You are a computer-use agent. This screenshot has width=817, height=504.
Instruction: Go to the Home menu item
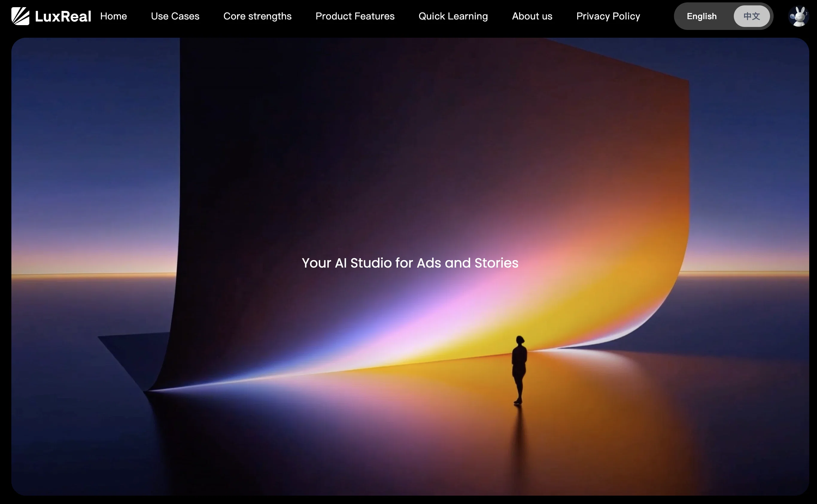click(113, 16)
